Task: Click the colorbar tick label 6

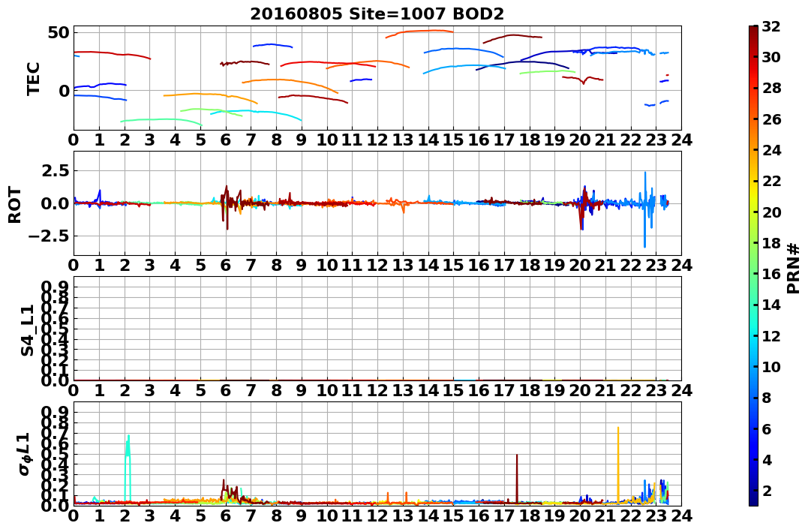Action: pos(766,428)
